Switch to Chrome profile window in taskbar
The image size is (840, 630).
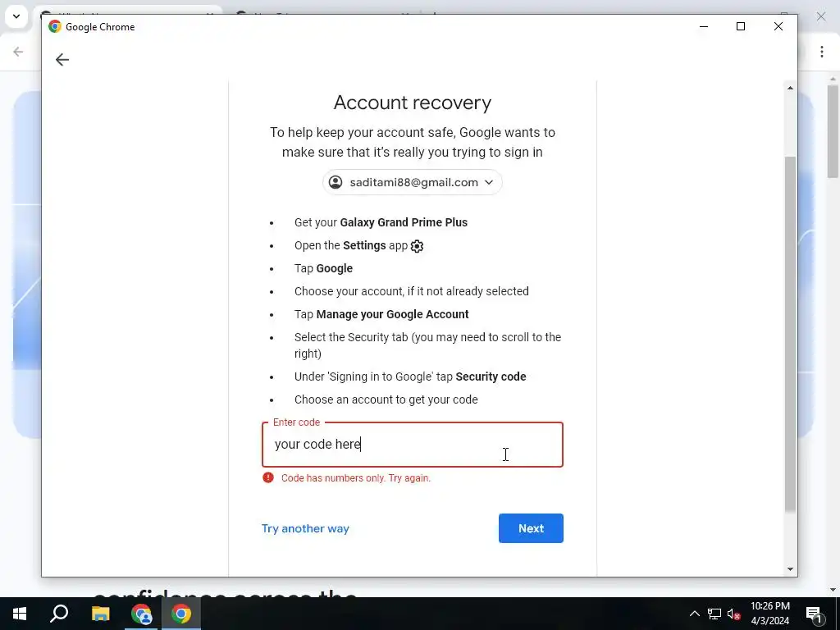[141, 614]
